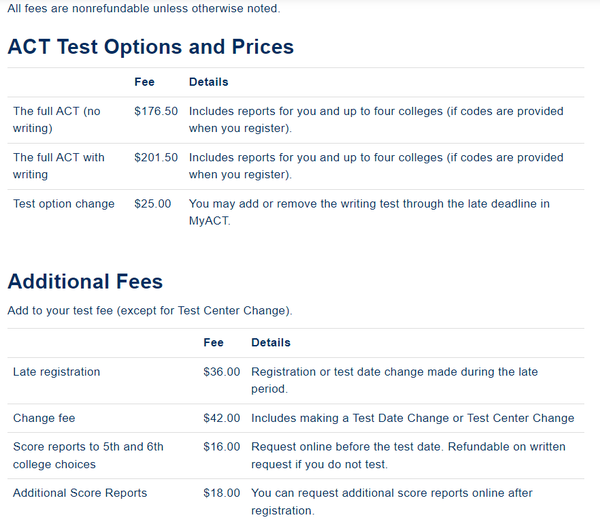Click the 'Details' header in the Additional Fees table
600x524 pixels.
[x=271, y=342]
